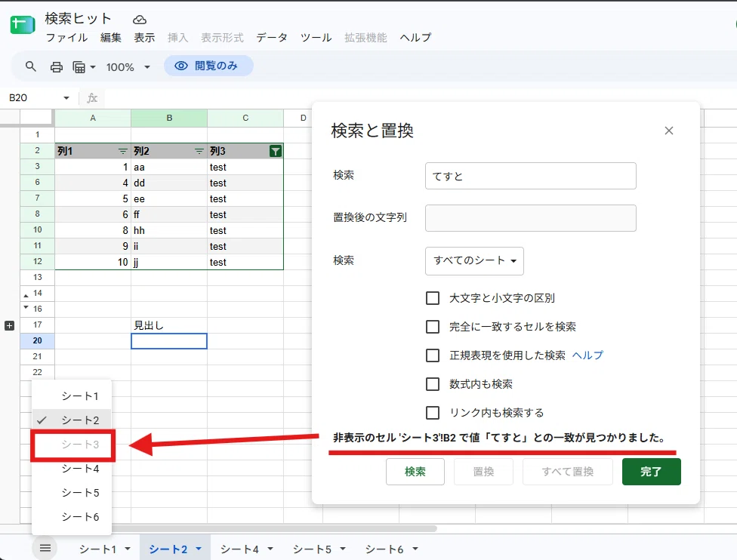
Task: Check 完全に一致するセルを検索
Action: (x=433, y=327)
